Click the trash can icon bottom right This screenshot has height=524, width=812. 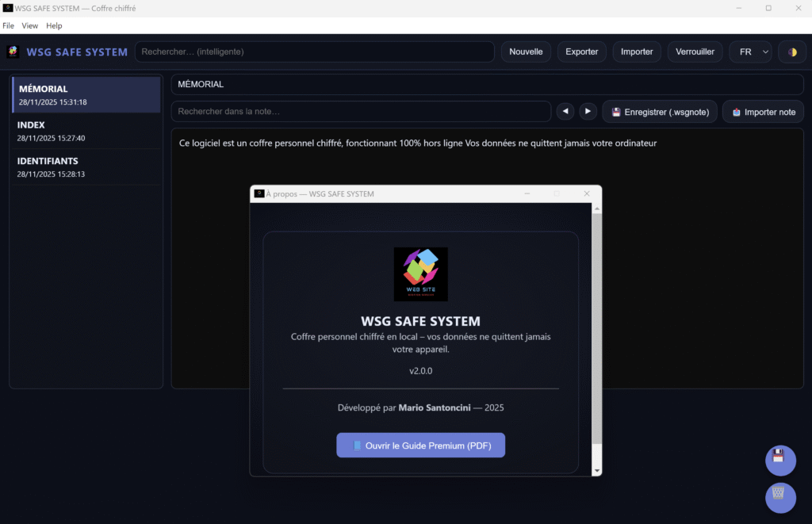(x=780, y=498)
